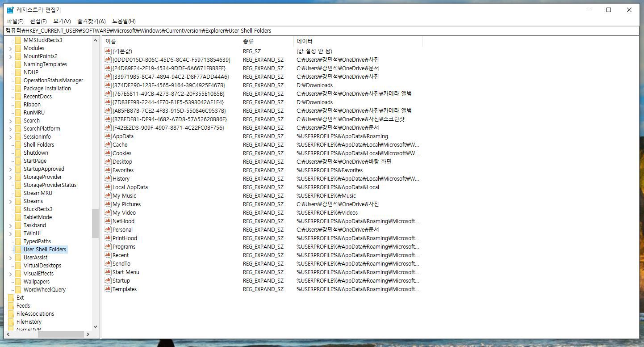
Task: Click the 종류 column header
Action: coord(267,41)
